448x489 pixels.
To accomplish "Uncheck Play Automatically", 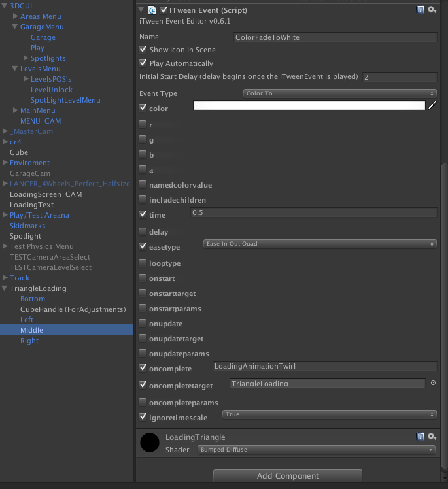I will (143, 63).
